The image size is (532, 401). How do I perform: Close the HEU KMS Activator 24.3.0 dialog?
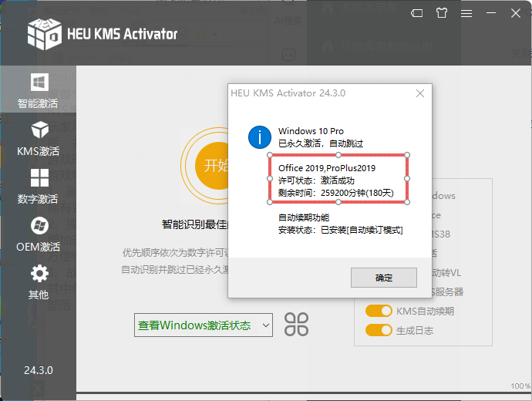(420, 93)
